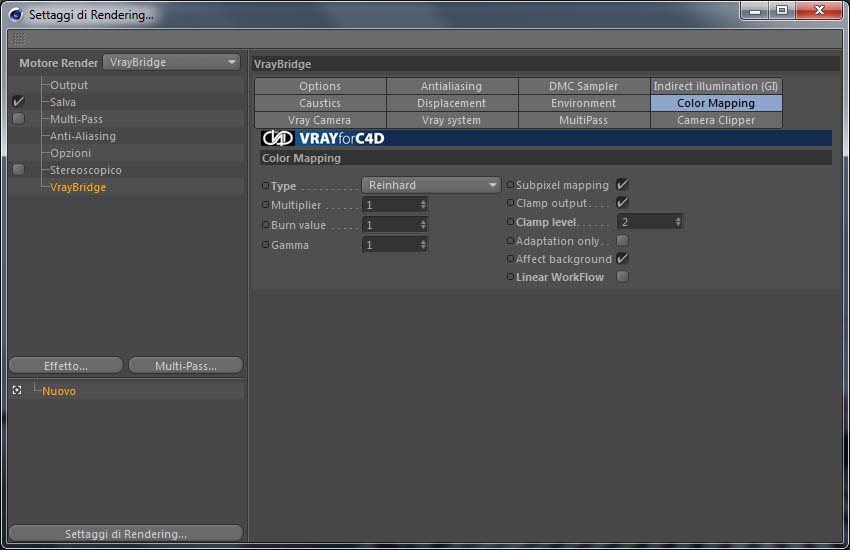The width and height of the screenshot is (850, 550).
Task: Click the Burn value stepper arrows
Action: 423,225
